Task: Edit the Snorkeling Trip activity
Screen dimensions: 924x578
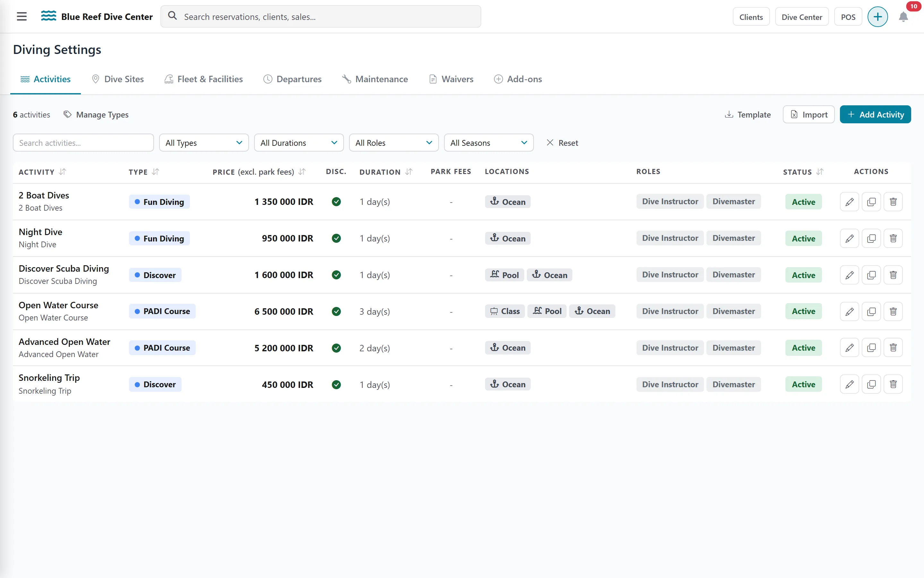Action: (849, 384)
